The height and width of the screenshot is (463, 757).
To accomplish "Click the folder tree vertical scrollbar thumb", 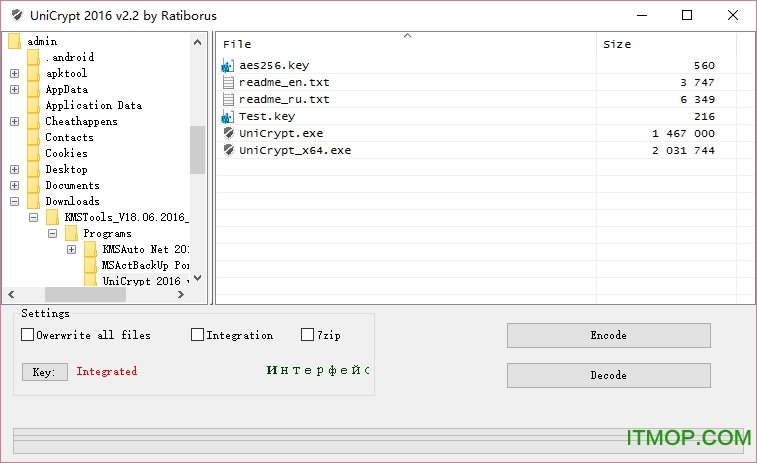I will coord(197,150).
